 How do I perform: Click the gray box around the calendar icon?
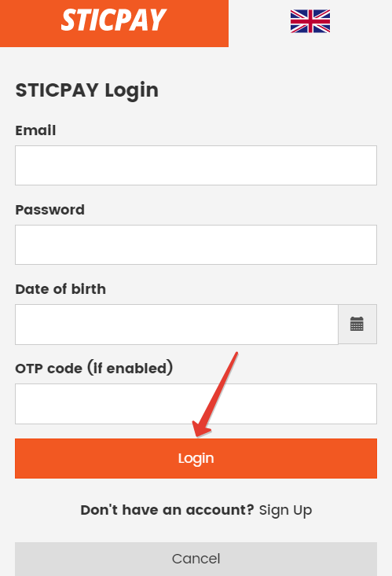click(x=357, y=324)
